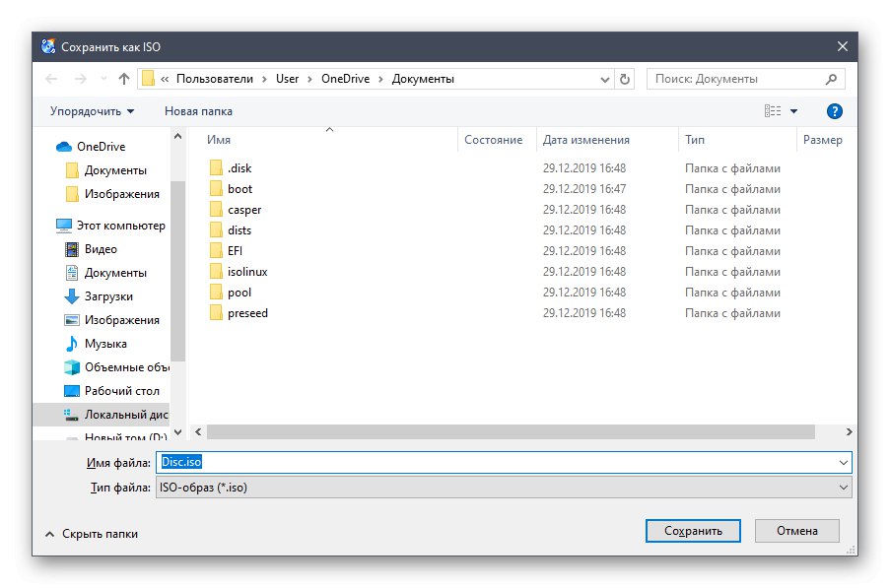The height and width of the screenshot is (588, 890).
Task: Go up one folder level
Action: pos(124,79)
